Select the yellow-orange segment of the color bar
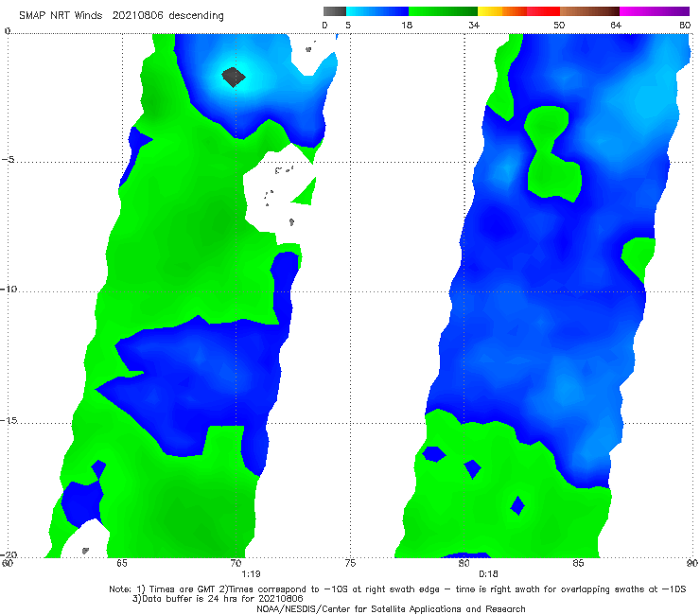 click(501, 11)
